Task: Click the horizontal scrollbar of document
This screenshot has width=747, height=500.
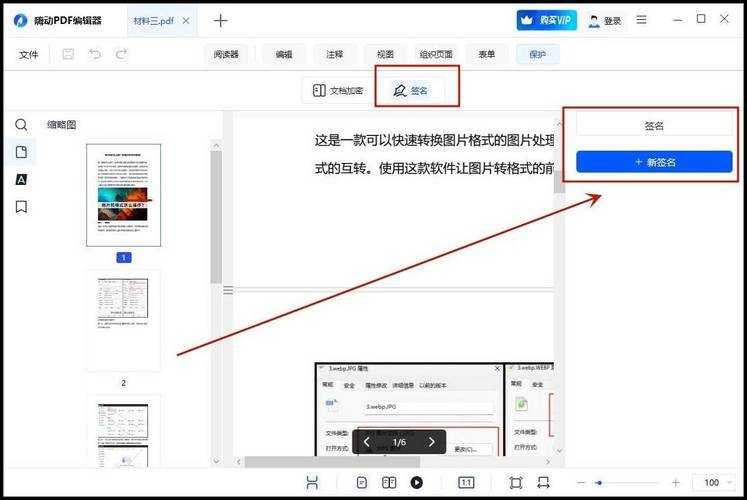Action: tap(332, 461)
